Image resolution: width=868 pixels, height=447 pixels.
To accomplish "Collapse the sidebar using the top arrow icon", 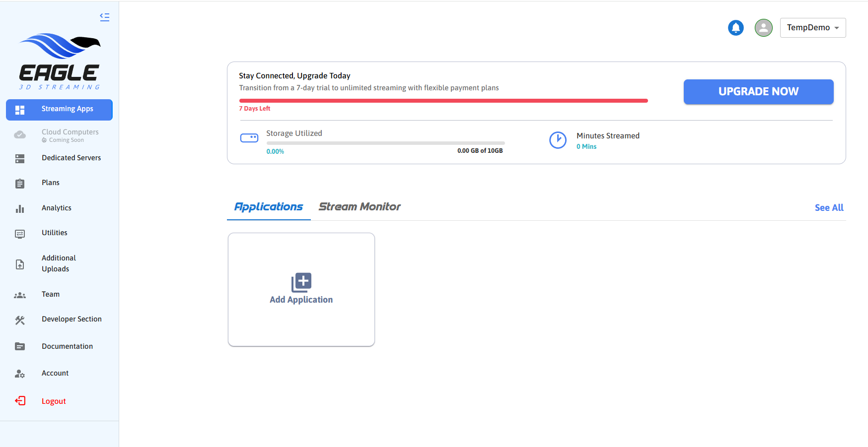I will click(x=104, y=17).
